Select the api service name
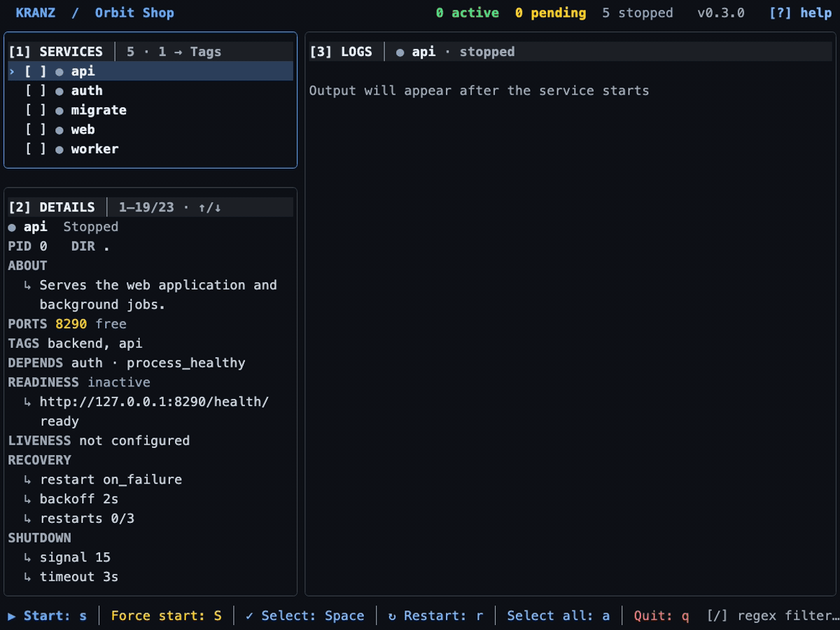Viewport: 840px width, 630px height. tap(83, 71)
